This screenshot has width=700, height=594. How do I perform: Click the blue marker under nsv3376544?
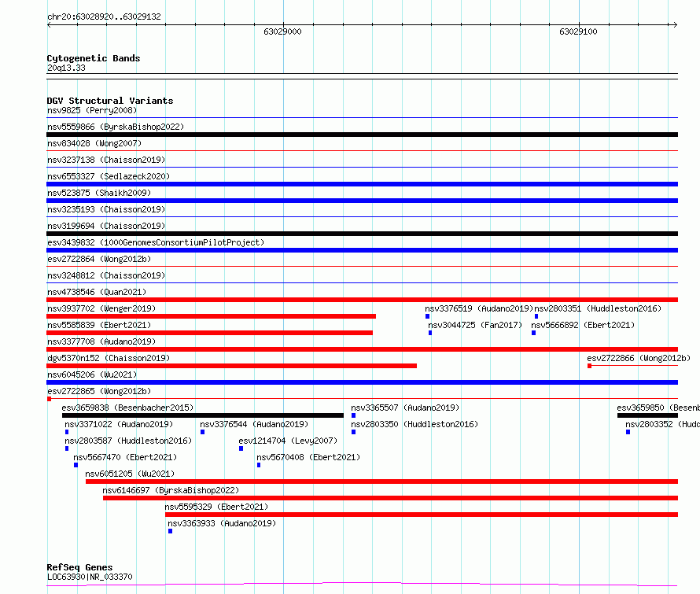(x=202, y=432)
